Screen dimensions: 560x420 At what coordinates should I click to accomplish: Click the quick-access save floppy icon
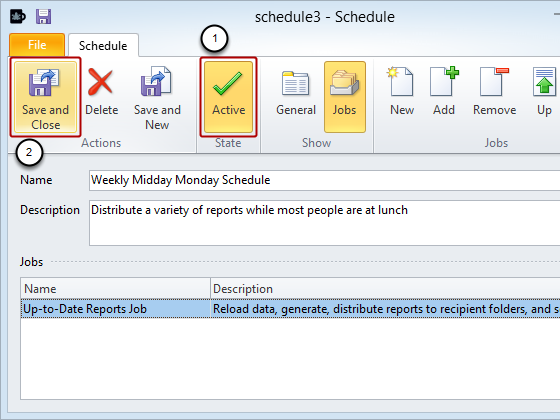[44, 16]
